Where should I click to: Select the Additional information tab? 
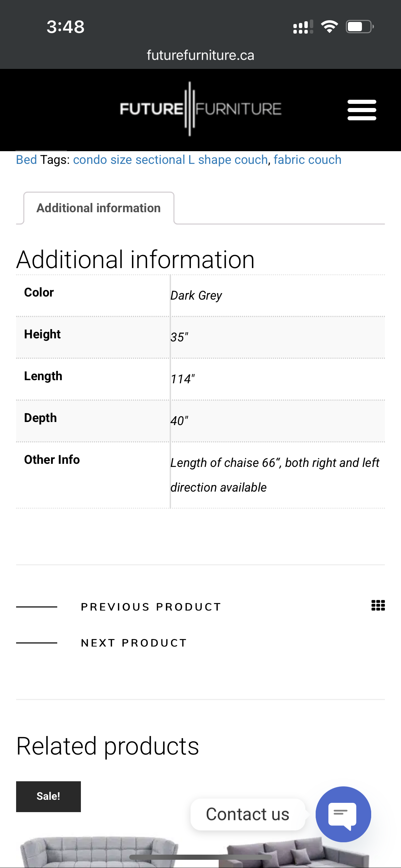pyautogui.click(x=99, y=208)
